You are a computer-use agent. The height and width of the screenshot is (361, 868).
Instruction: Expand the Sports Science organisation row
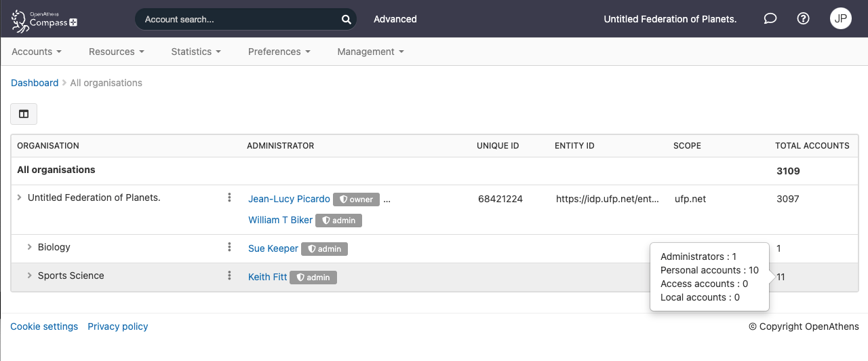(30, 275)
